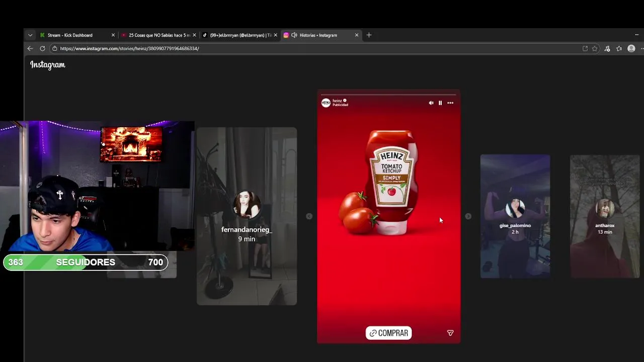The width and height of the screenshot is (644, 362).
Task: Close the Stream - Kick Dashboard tab
Action: (x=113, y=35)
